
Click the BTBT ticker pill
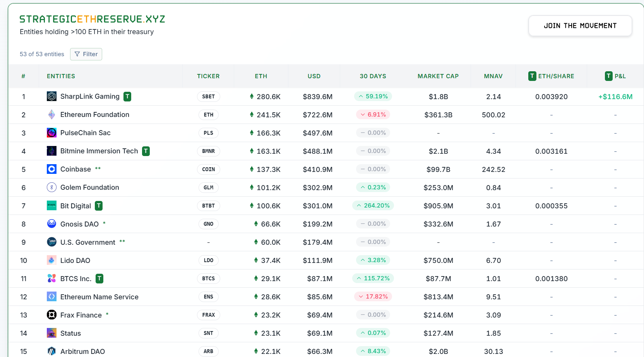(x=208, y=206)
